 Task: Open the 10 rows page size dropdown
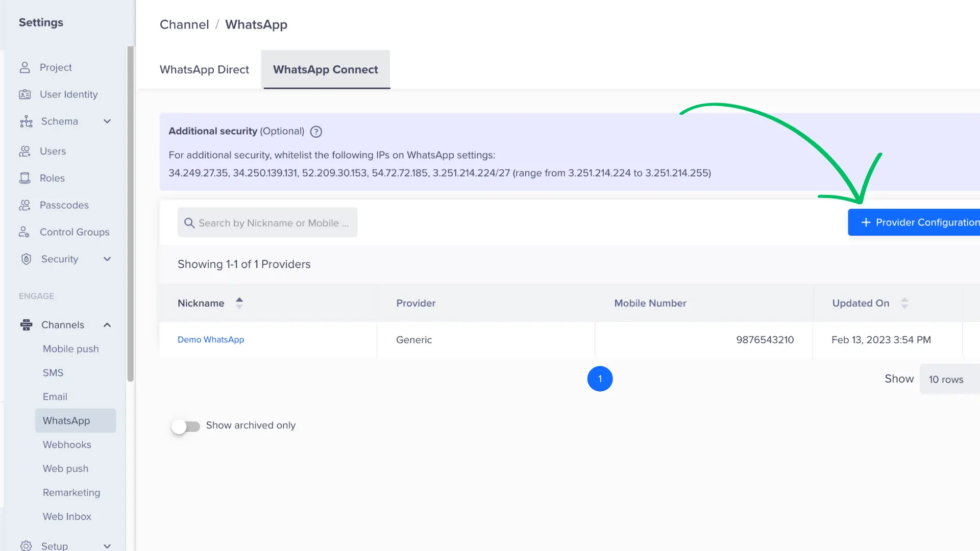(x=948, y=379)
